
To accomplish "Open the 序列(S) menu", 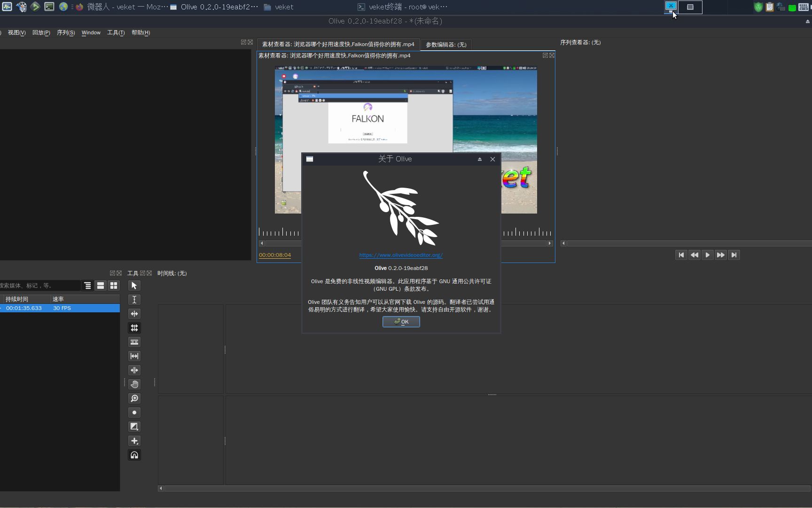I will 66,32.
